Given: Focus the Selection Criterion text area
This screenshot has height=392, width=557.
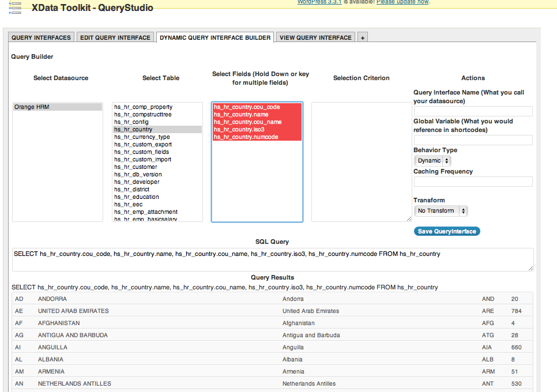Looking at the screenshot, I should point(362,162).
